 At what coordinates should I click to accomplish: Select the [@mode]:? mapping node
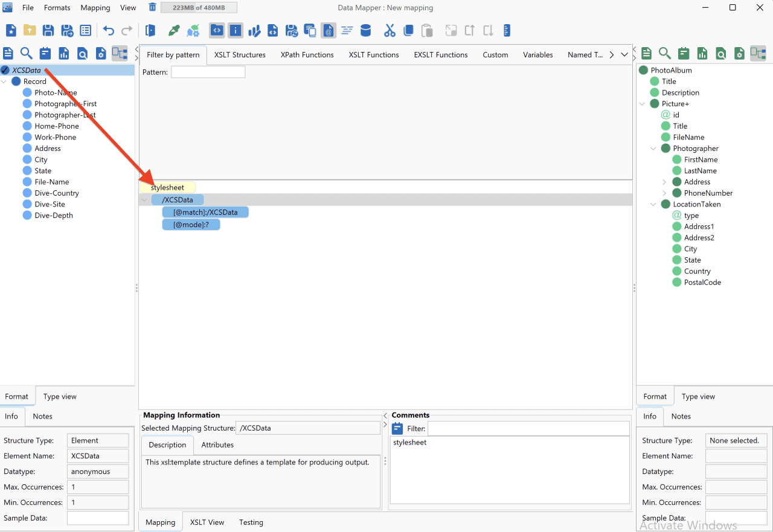pos(191,225)
